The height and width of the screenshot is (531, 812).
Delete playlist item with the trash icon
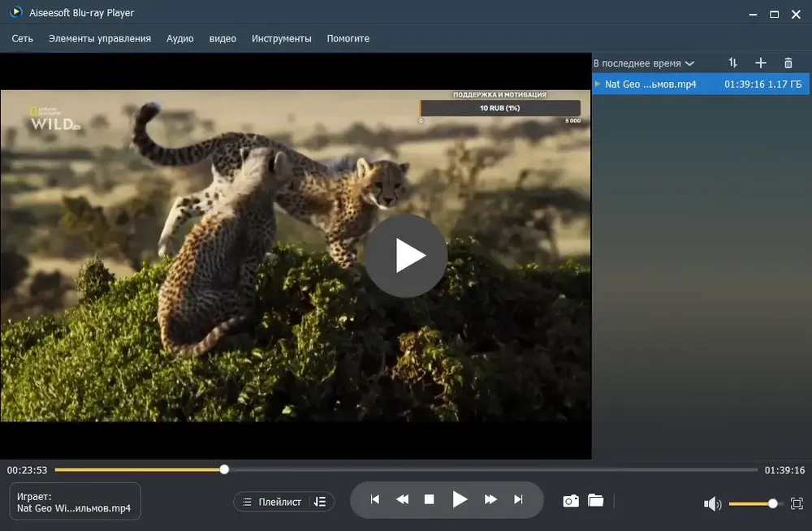(788, 63)
